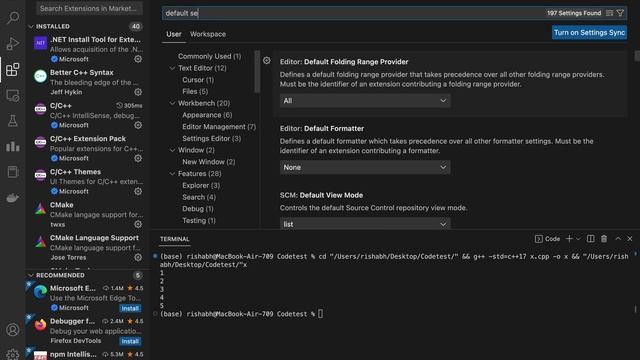Open manage gear for C/C++ Extension Pack
Screen dimensions: 640x360
click(138, 158)
